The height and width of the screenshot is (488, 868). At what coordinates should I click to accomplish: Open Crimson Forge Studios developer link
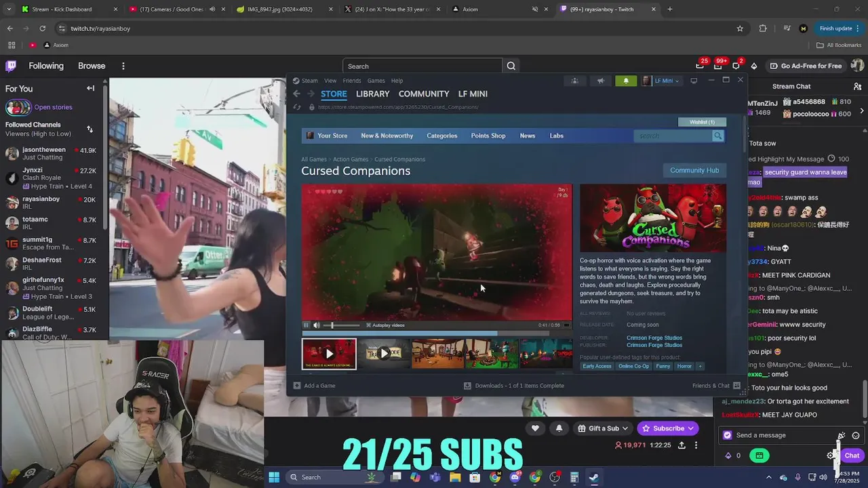pos(654,338)
